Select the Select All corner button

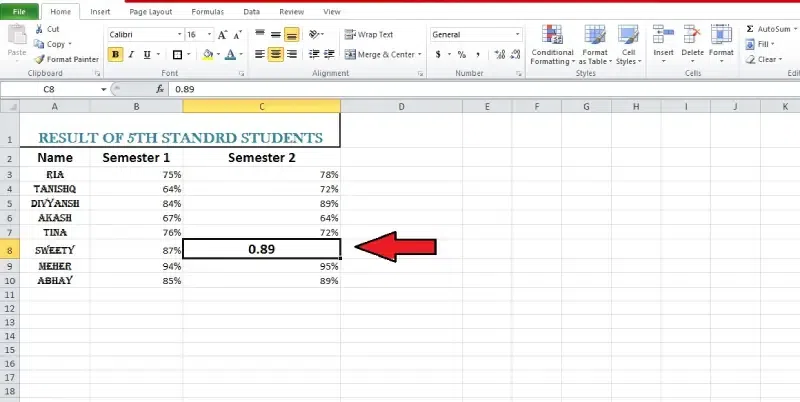point(10,106)
